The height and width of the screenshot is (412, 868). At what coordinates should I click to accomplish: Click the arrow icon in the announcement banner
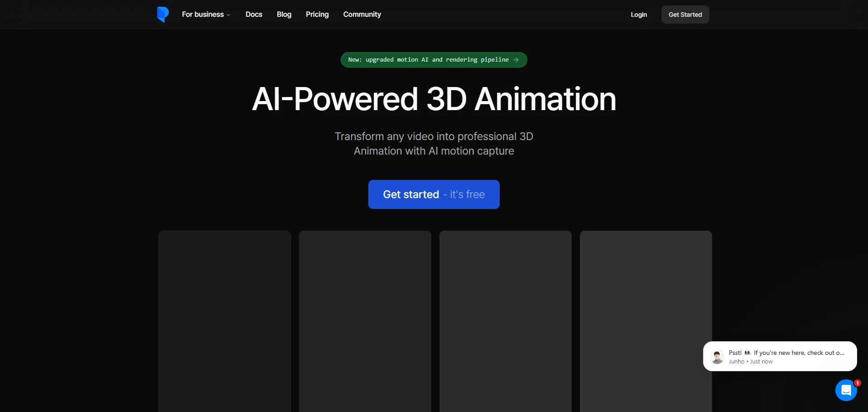(516, 60)
